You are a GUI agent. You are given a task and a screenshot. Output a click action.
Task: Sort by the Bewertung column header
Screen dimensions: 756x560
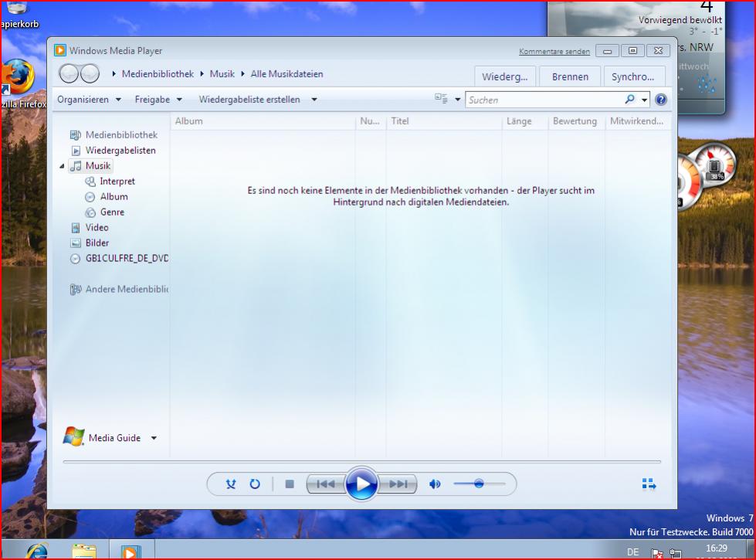[576, 121]
